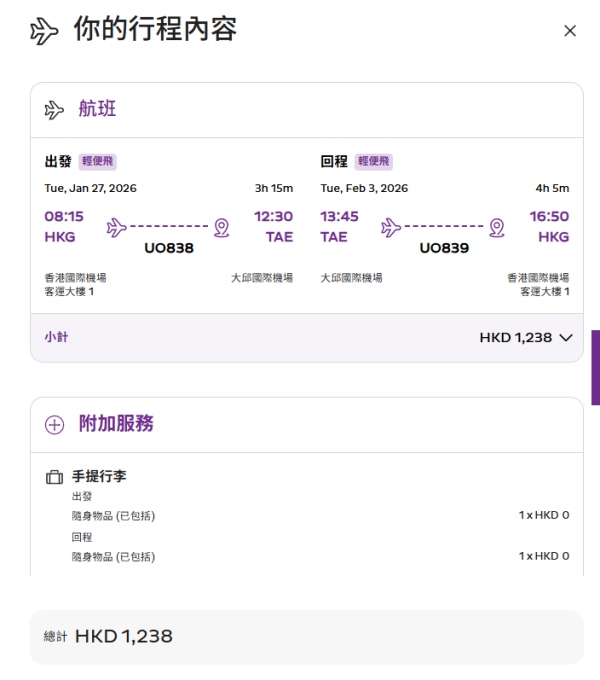Click the 總計 HKD 1,238 total
The width and height of the screenshot is (600, 680).
click(108, 636)
